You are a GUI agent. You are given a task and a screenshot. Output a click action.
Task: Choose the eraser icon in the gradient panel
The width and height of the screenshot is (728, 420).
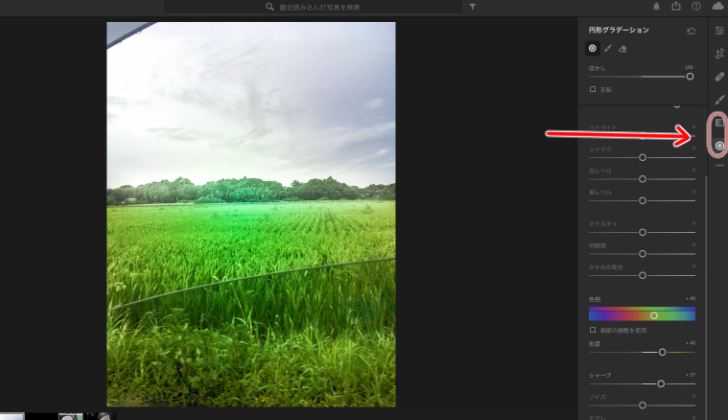point(623,49)
